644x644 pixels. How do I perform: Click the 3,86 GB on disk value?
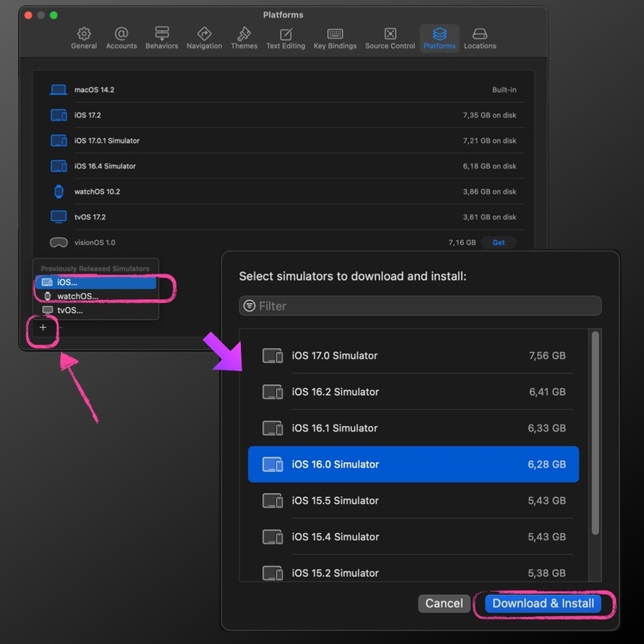tap(489, 192)
